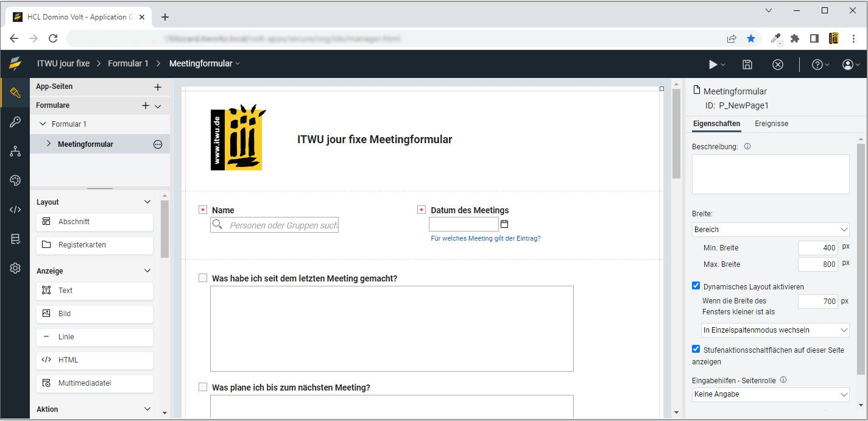Add a new app page with plus
The height and width of the screenshot is (421, 868).
click(x=158, y=87)
